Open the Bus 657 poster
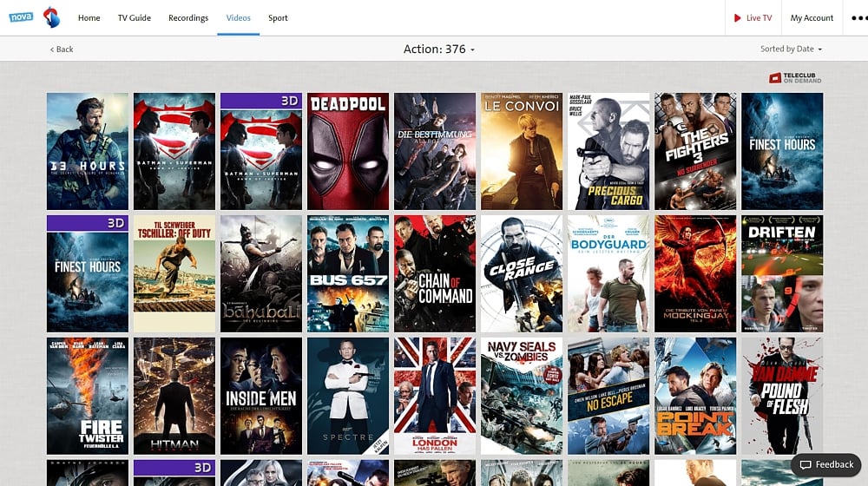 coord(348,273)
